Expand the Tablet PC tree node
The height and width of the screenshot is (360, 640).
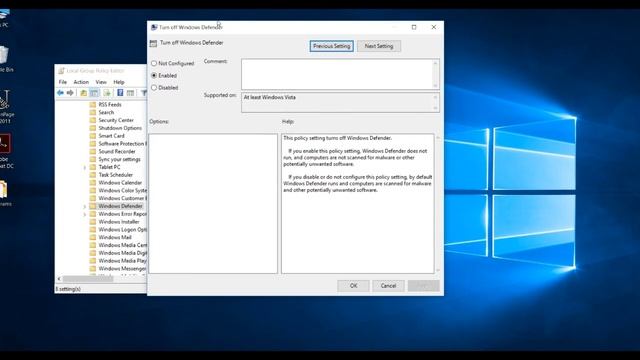click(x=85, y=167)
